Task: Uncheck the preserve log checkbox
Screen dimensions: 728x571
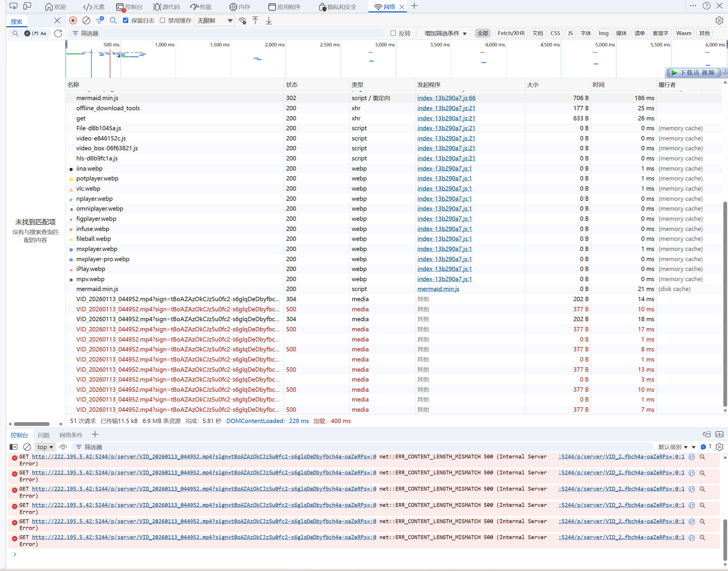Action: (126, 21)
